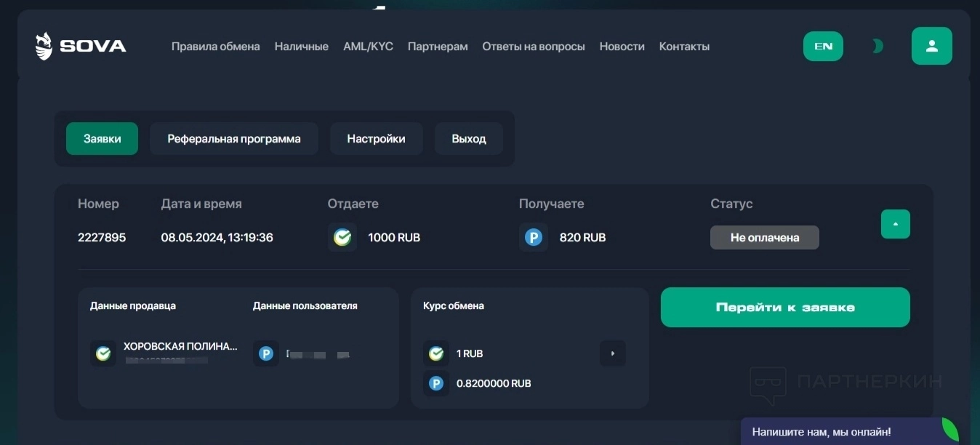Click the Не оплачена status badge
Image resolution: width=980 pixels, height=445 pixels.
pyautogui.click(x=764, y=238)
